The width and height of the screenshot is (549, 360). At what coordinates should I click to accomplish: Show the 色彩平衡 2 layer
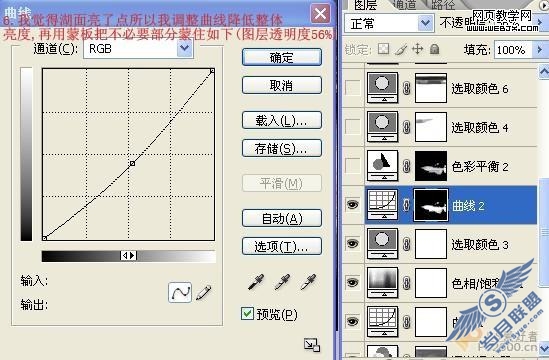(x=353, y=165)
